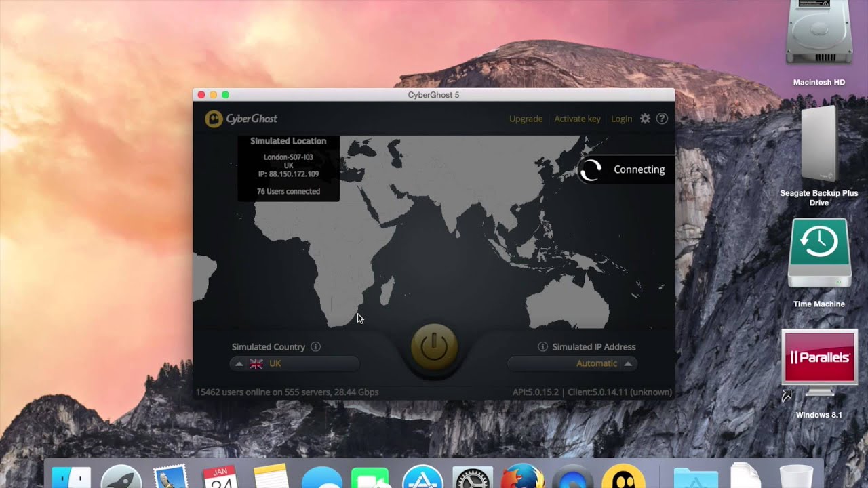Open System Preferences in the Dock
The height and width of the screenshot is (488, 868).
(x=473, y=476)
